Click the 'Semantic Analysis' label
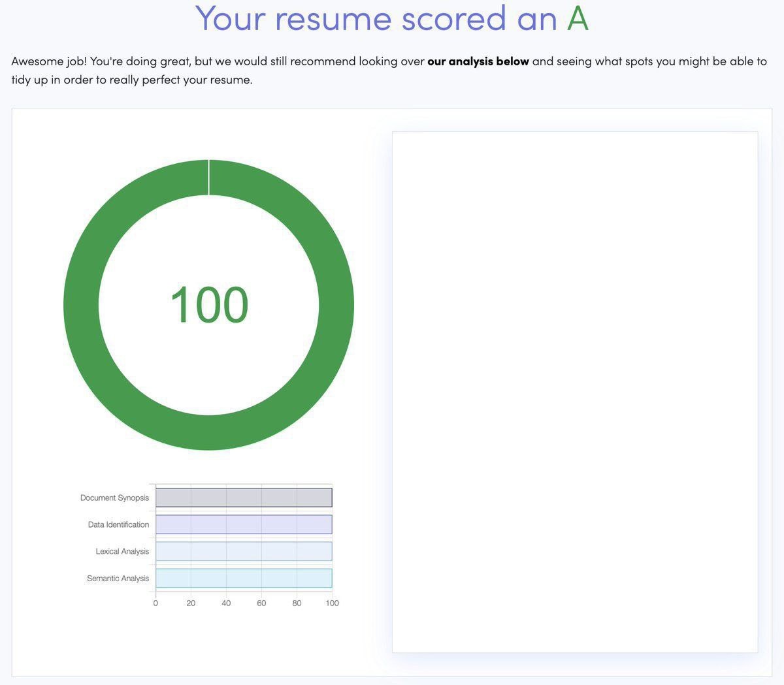The width and height of the screenshot is (784, 685). (118, 578)
